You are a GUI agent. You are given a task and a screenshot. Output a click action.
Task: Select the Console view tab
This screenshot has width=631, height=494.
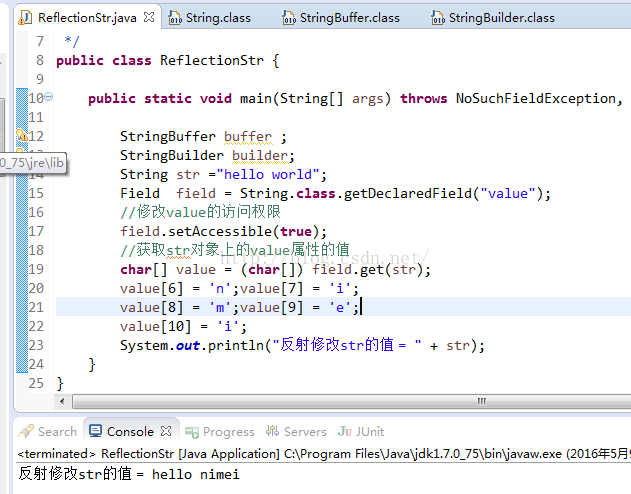(x=130, y=432)
